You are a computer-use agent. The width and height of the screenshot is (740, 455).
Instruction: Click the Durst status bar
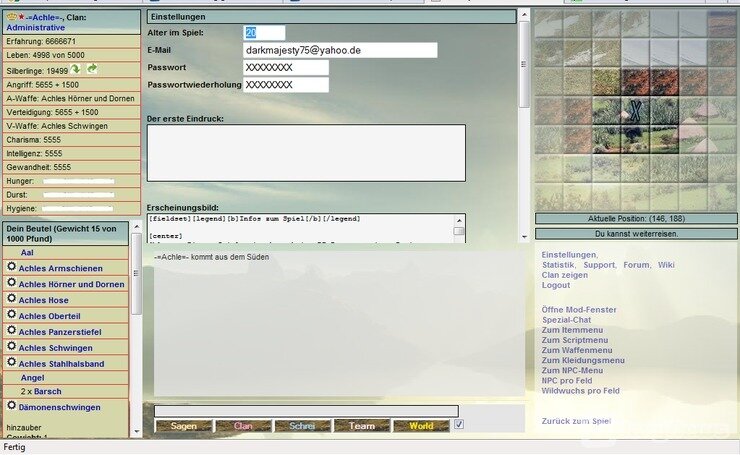79,195
